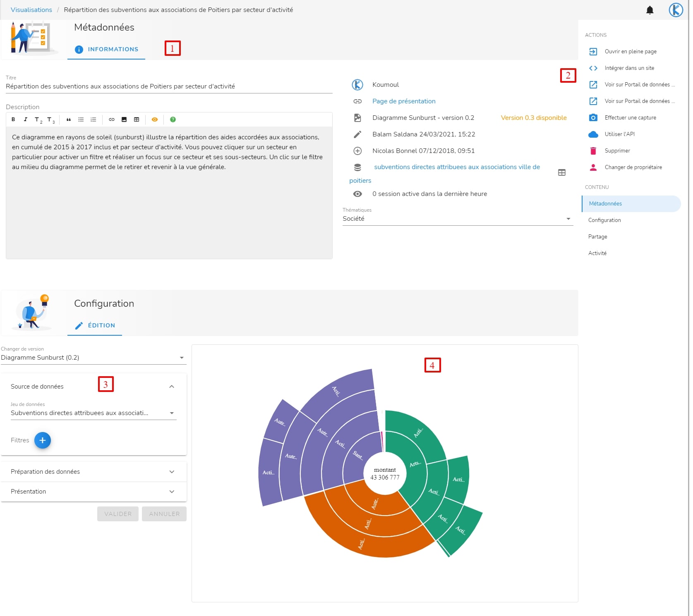
Task: Add a filter with the blue plus button
Action: pyautogui.click(x=42, y=440)
